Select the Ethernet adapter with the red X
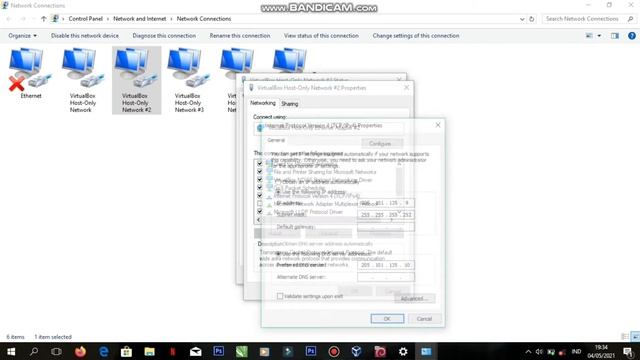 click(31, 73)
